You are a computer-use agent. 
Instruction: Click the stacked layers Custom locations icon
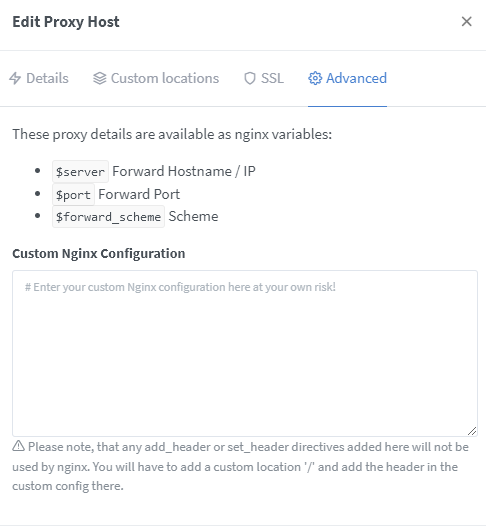click(100, 78)
